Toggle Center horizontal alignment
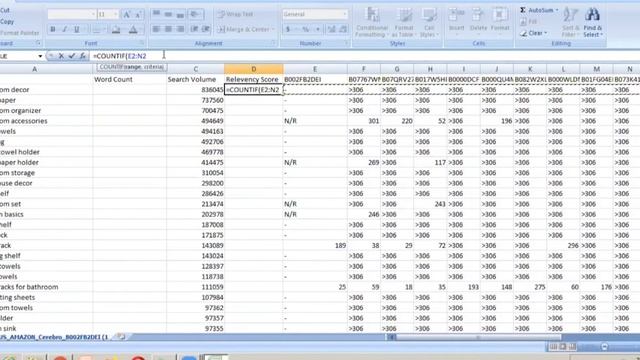640x360 pixels. pyautogui.click(x=168, y=29)
